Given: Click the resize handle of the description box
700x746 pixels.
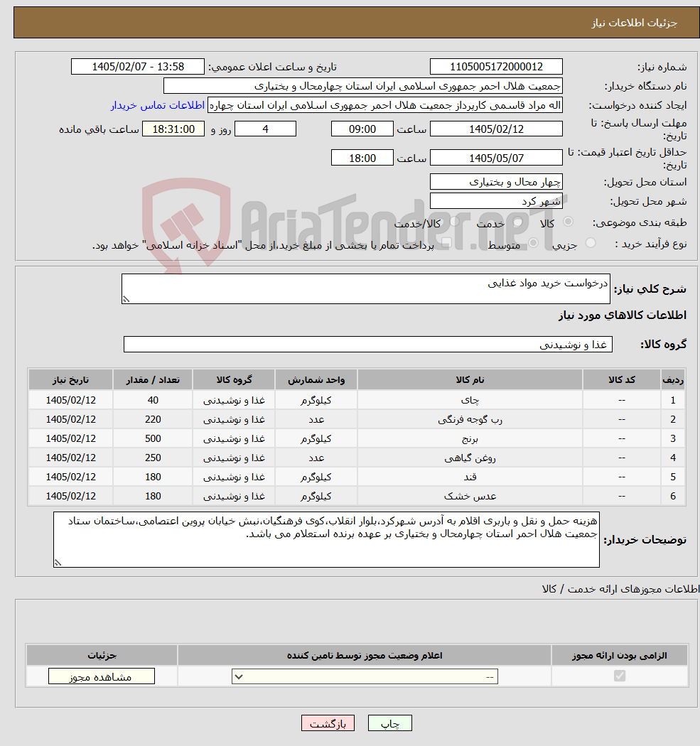Looking at the screenshot, I should (x=126, y=299).
